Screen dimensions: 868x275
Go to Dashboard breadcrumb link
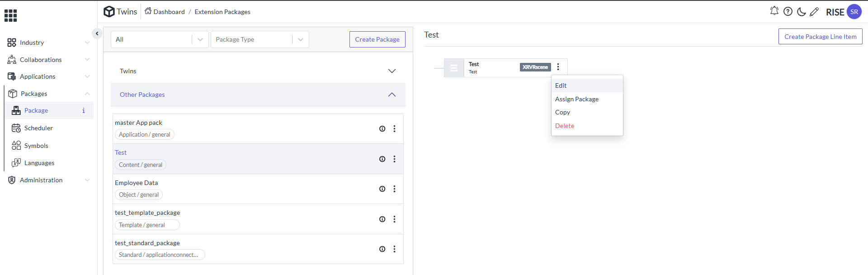(x=169, y=12)
